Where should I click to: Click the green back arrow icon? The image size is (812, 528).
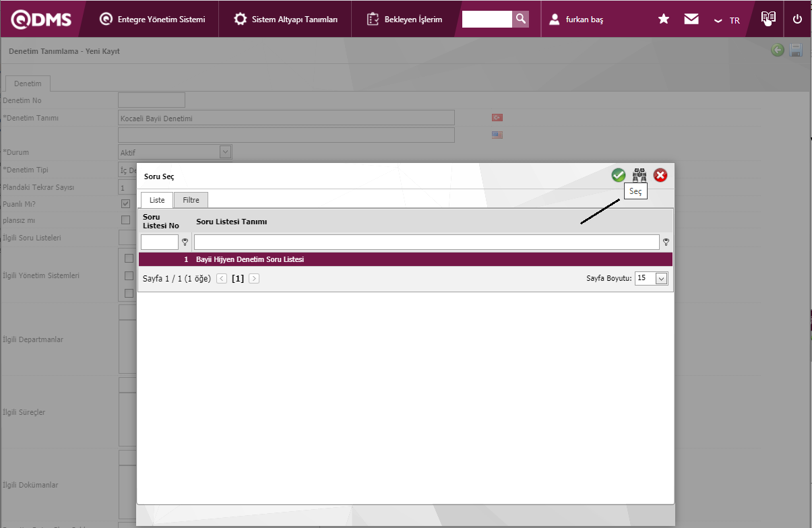coord(778,50)
